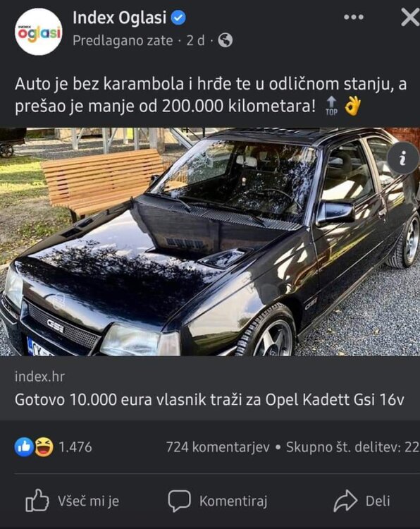
Task: View the like reaction icon
Action: click(x=24, y=447)
